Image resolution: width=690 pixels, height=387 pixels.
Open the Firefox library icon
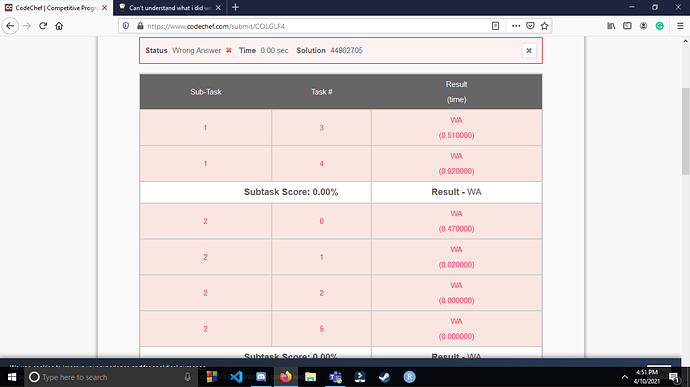pos(611,26)
